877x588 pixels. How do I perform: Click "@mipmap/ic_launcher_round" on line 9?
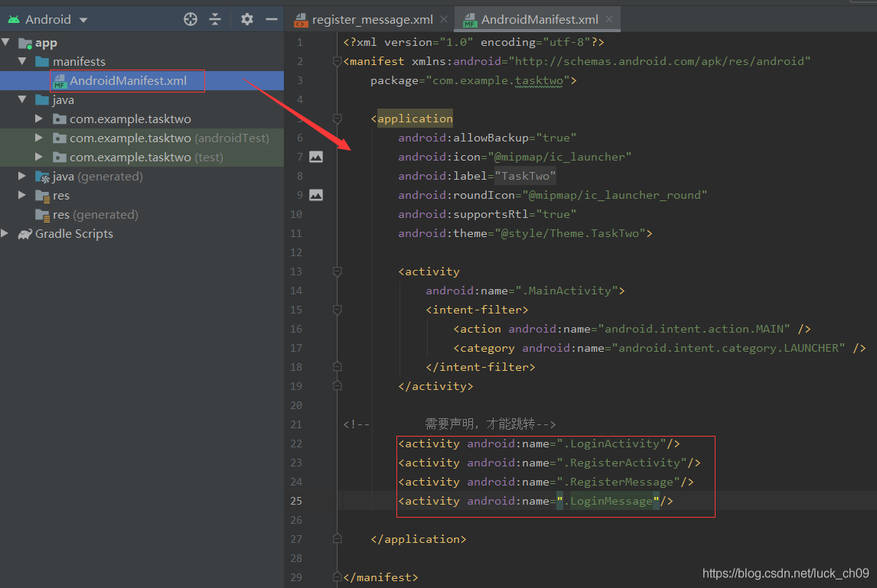pyautogui.click(x=615, y=195)
